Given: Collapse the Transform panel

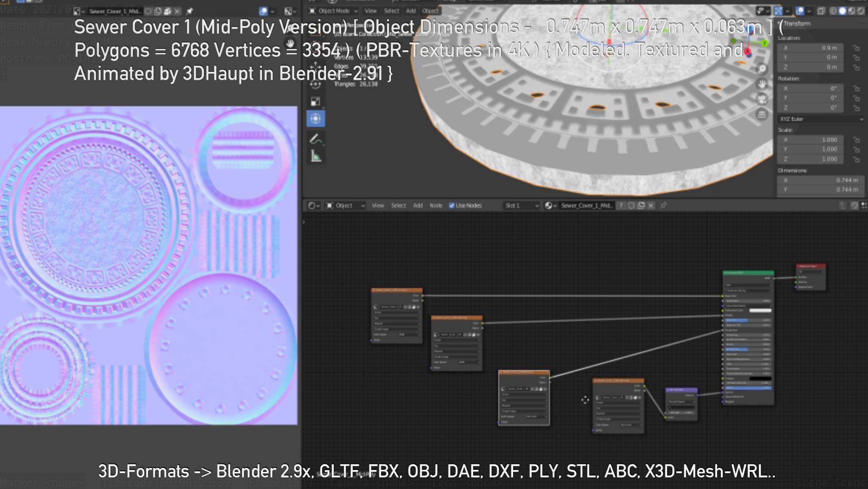Looking at the screenshot, I should 797,24.
